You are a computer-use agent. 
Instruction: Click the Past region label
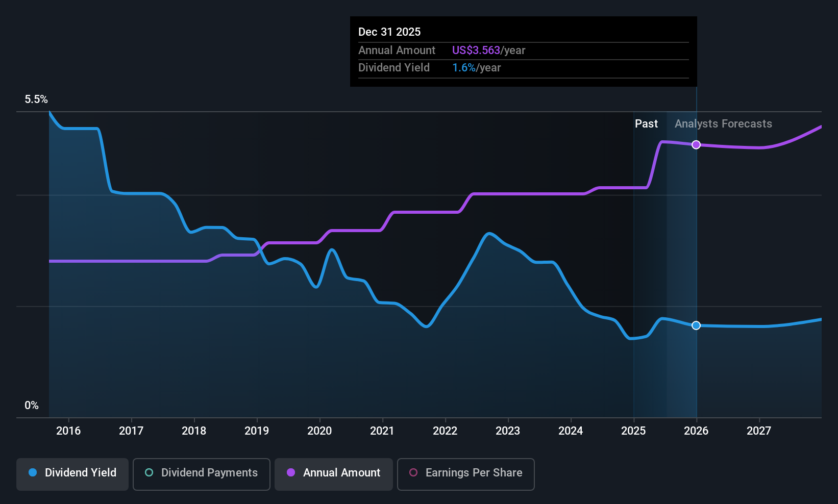point(646,124)
